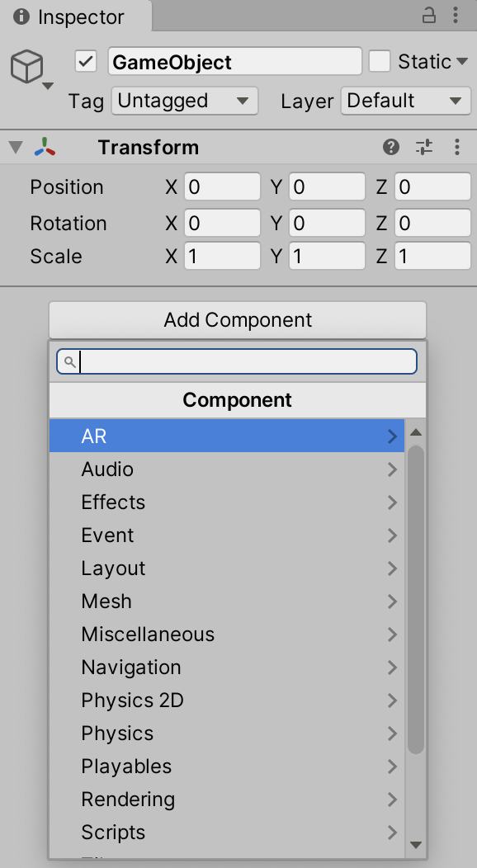
Task: Click the Inspector lock icon
Action: point(429,16)
